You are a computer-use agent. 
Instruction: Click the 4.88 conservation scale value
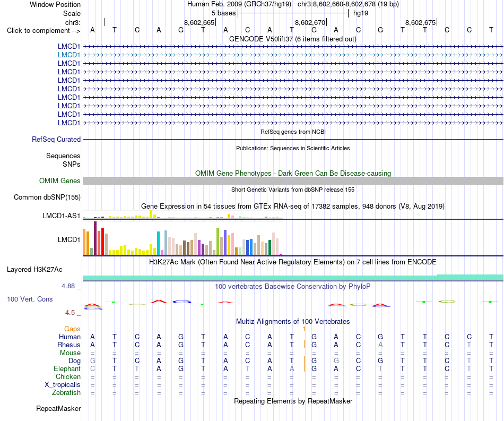click(68, 286)
